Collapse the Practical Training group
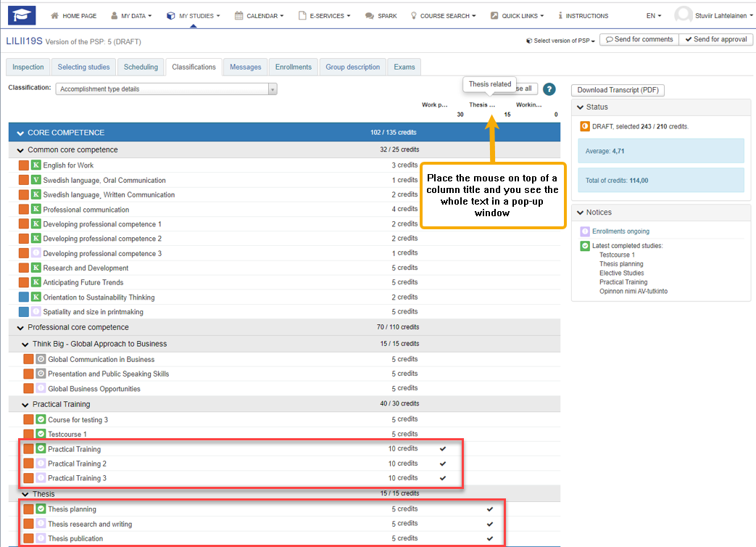This screenshot has width=756, height=547. pyautogui.click(x=25, y=404)
